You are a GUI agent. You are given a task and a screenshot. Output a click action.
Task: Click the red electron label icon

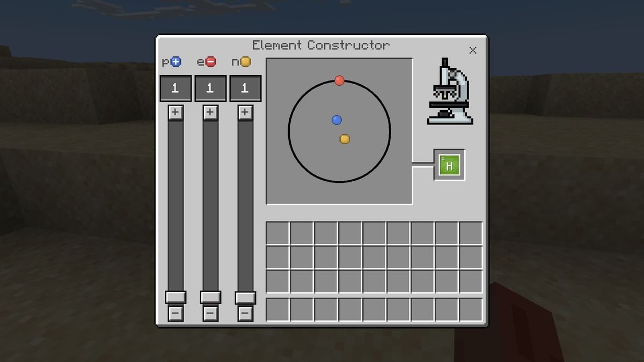(x=210, y=62)
